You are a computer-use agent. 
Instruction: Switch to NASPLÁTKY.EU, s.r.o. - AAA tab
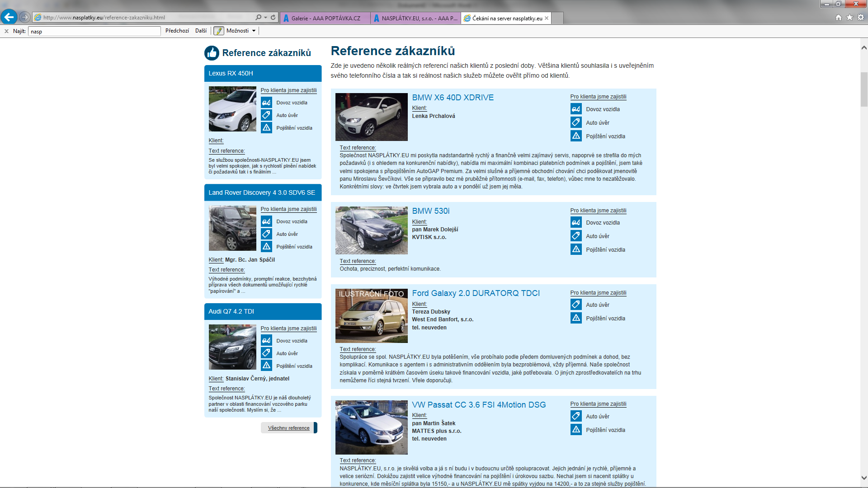tap(415, 18)
